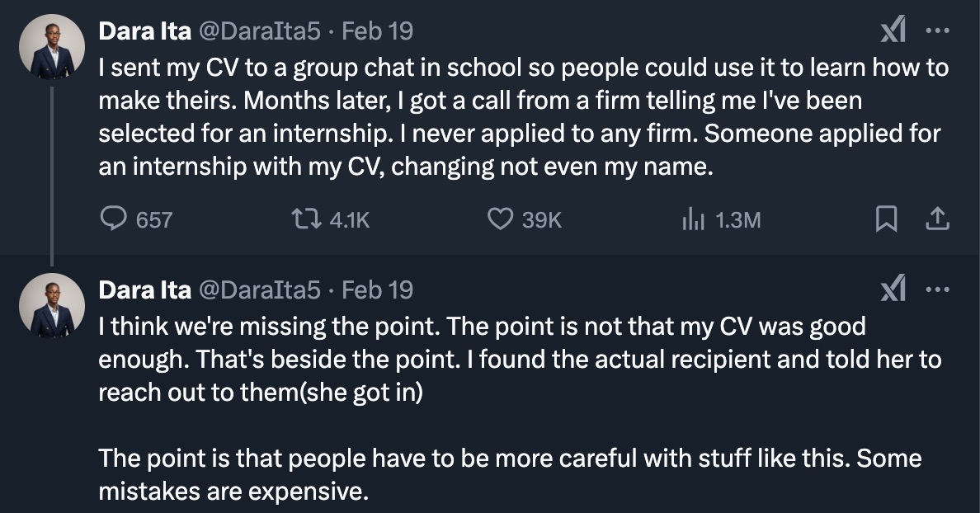Bookmark the internship CV tweet
980x513 pixels.
[886, 219]
